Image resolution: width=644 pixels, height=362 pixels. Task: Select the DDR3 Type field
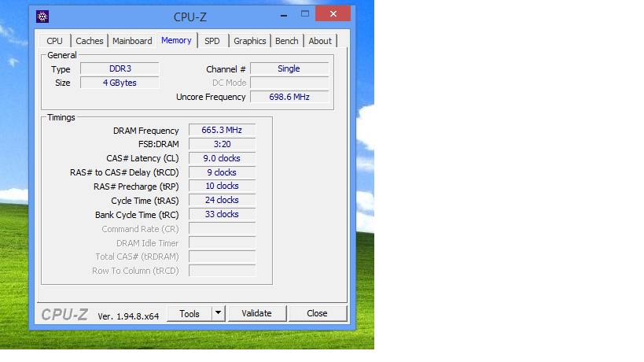point(120,68)
